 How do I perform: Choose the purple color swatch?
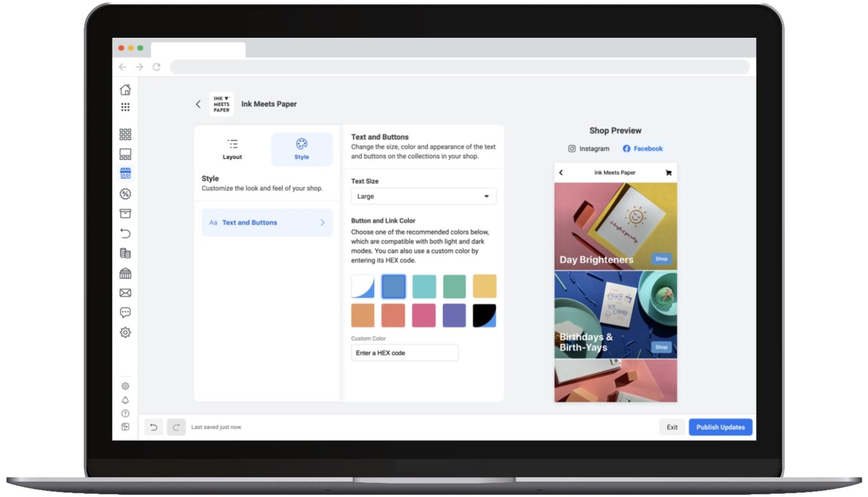pos(454,316)
